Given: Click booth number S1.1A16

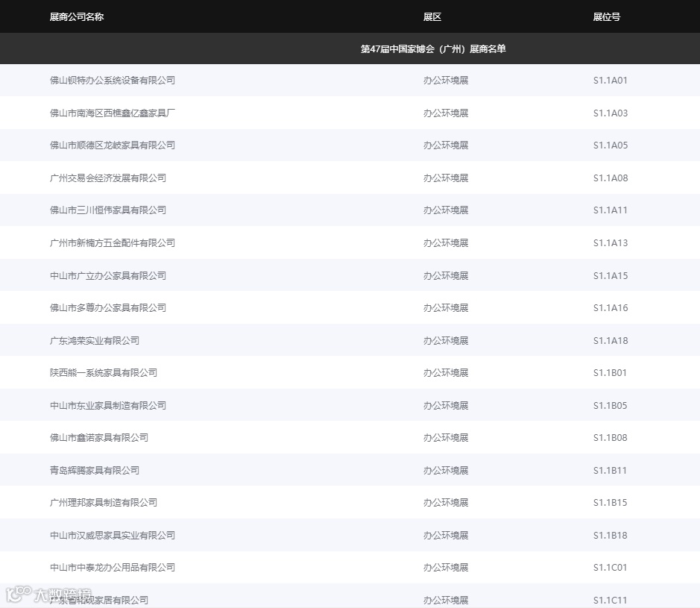Looking at the screenshot, I should [611, 308].
